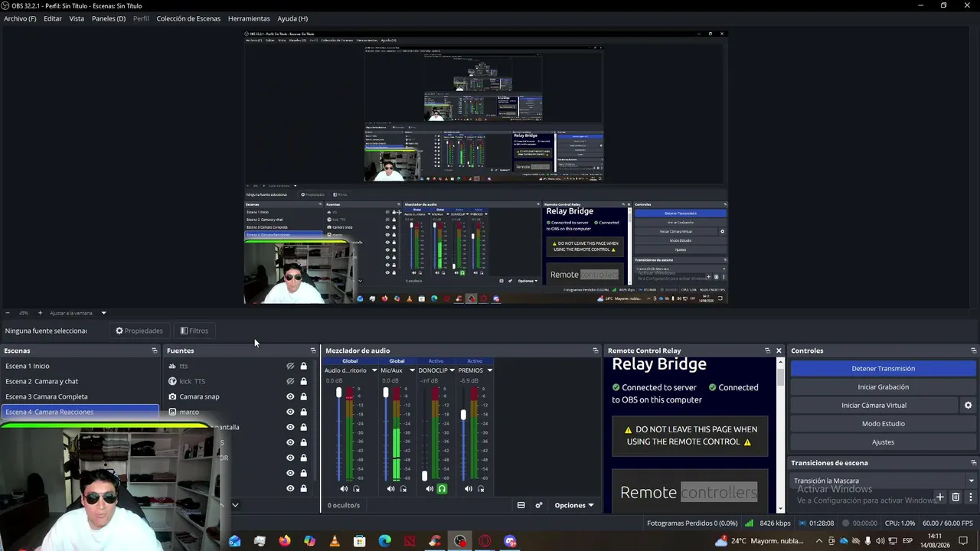The image size is (980, 551).
Task: Show the tts source
Action: pyautogui.click(x=290, y=366)
